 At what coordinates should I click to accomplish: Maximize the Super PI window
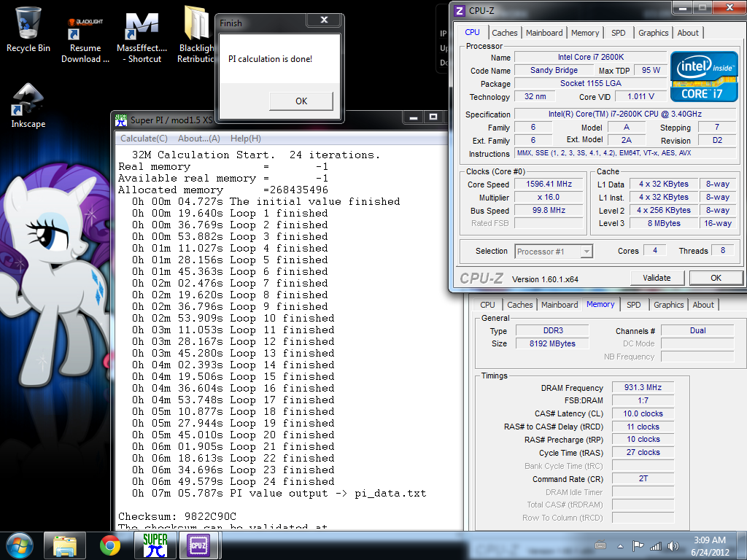tap(433, 117)
